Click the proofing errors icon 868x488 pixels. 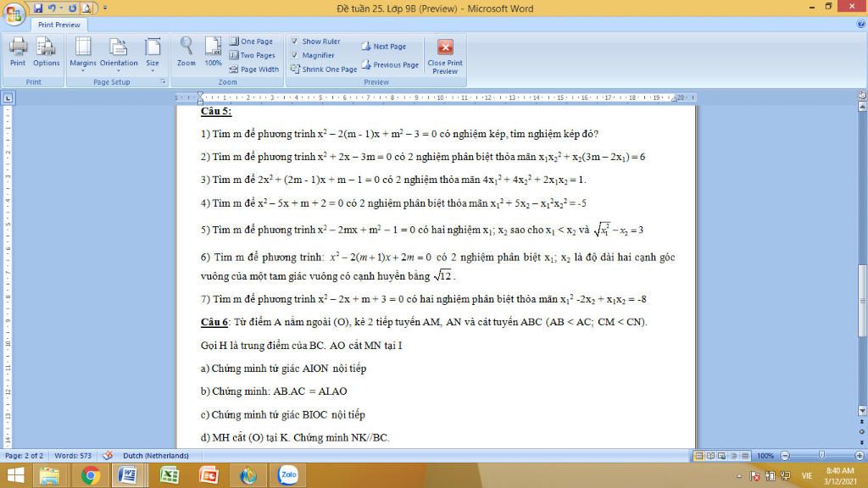[108, 455]
